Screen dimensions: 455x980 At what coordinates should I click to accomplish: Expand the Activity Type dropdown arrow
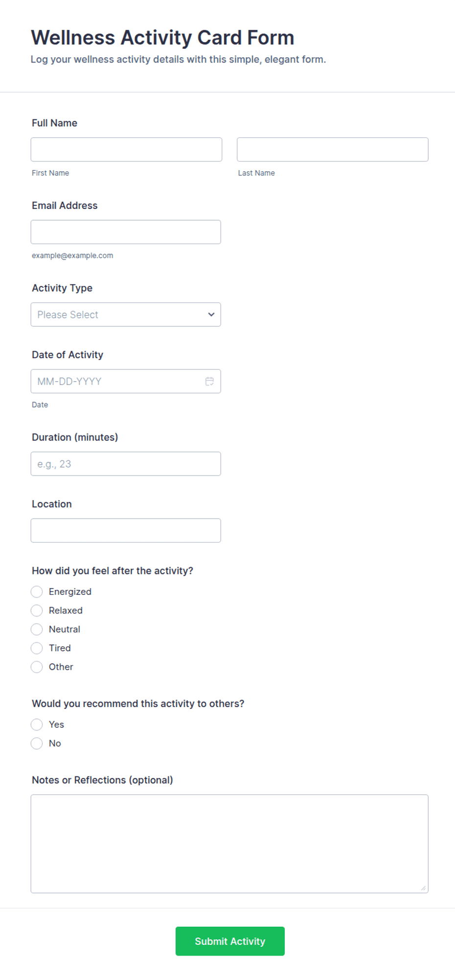211,315
